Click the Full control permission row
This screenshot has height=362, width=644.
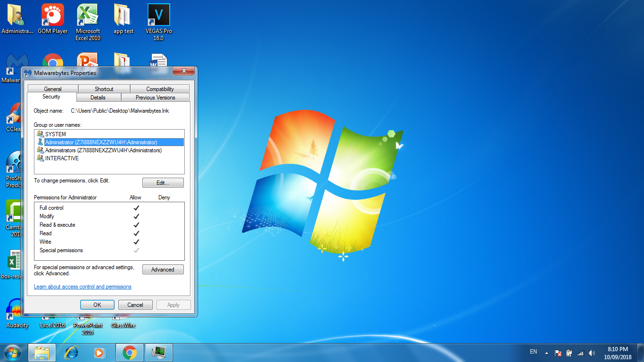(109, 208)
